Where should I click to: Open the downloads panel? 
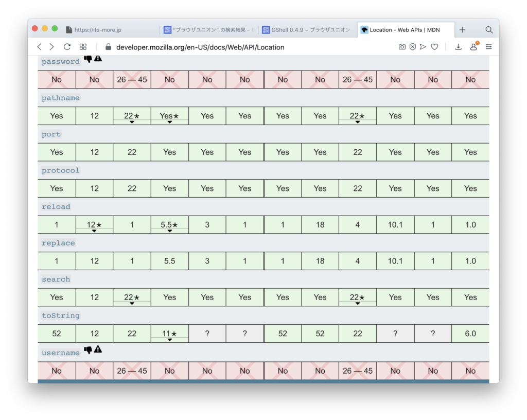(458, 47)
